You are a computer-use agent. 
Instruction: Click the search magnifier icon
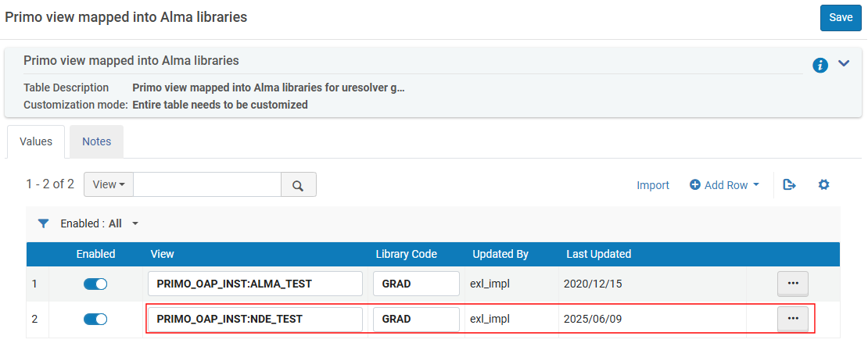(x=298, y=185)
